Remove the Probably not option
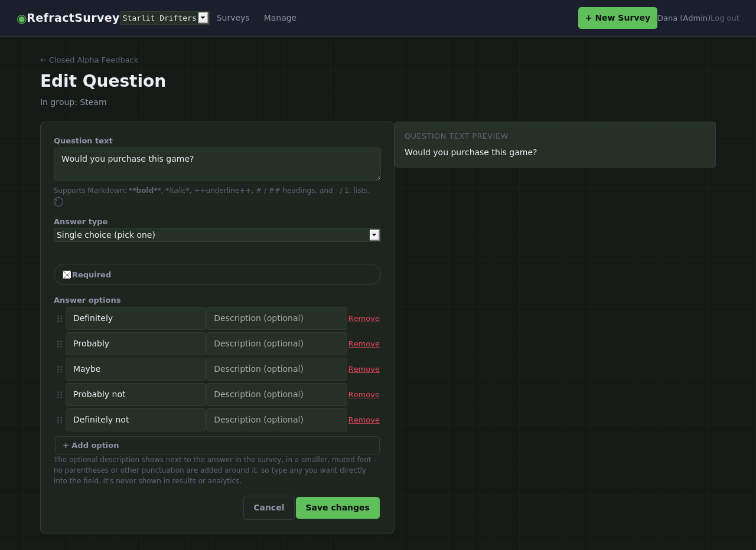The width and height of the screenshot is (756, 550). click(x=364, y=395)
